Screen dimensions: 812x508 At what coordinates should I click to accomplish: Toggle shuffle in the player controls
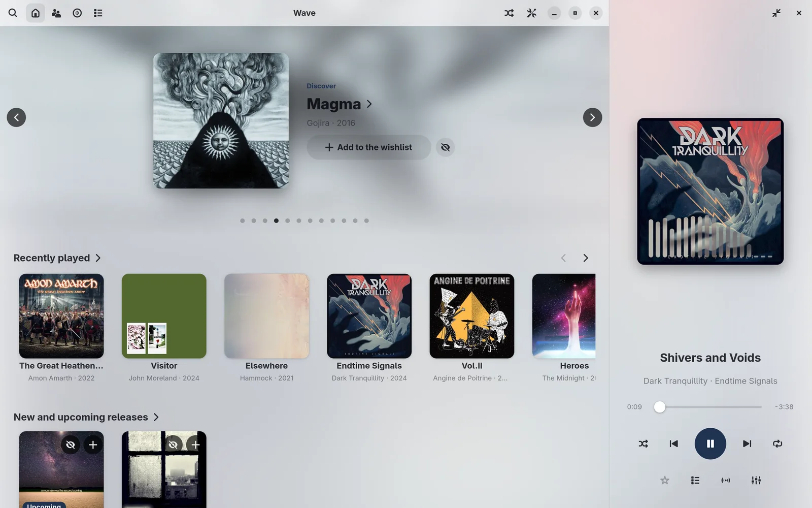[643, 443]
